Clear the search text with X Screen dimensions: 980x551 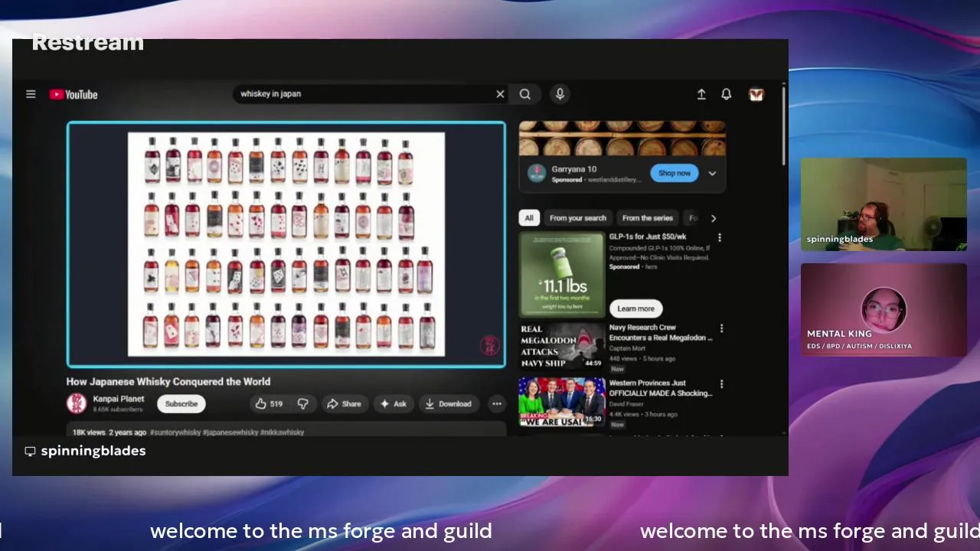(x=500, y=94)
